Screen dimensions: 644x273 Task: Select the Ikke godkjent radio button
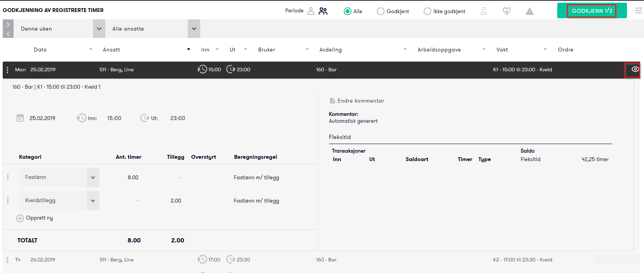[427, 11]
